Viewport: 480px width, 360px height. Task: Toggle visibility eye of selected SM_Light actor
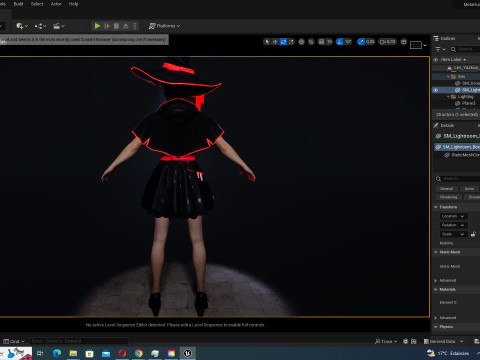click(x=435, y=90)
